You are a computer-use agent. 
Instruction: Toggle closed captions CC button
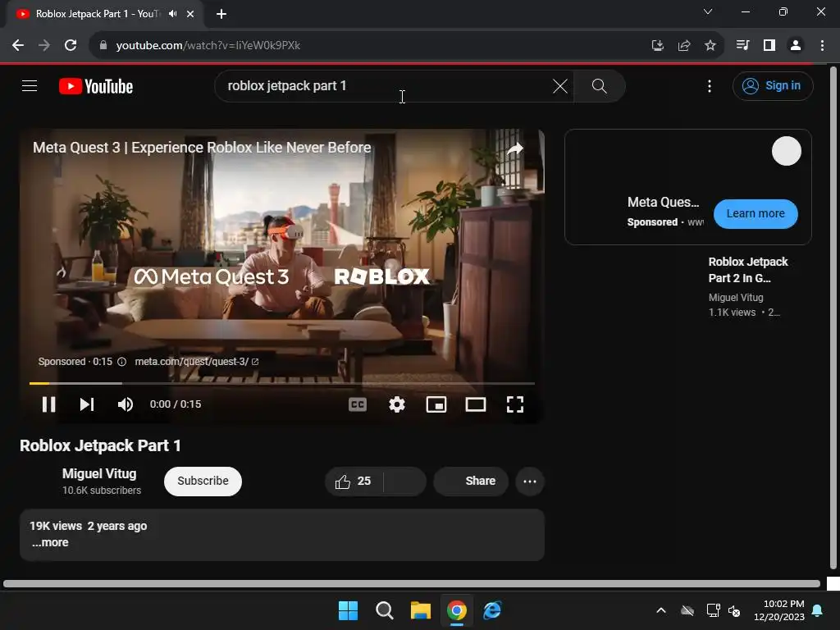point(358,404)
